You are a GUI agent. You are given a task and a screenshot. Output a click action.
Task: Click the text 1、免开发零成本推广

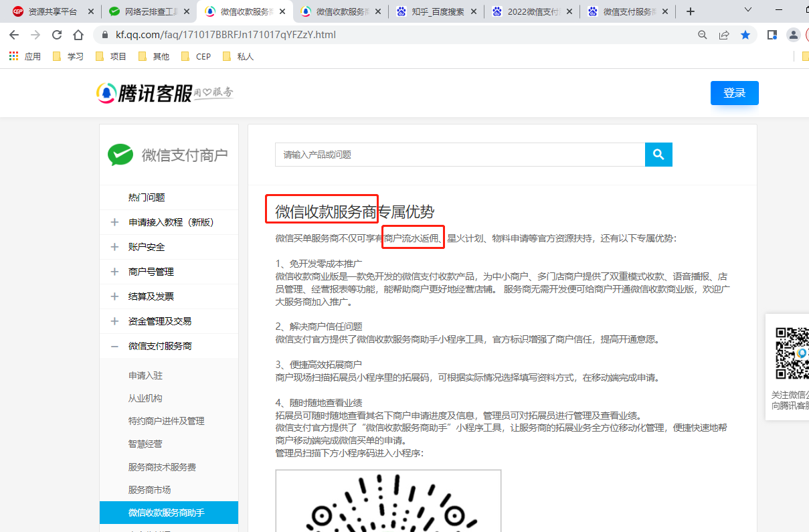pos(319,264)
